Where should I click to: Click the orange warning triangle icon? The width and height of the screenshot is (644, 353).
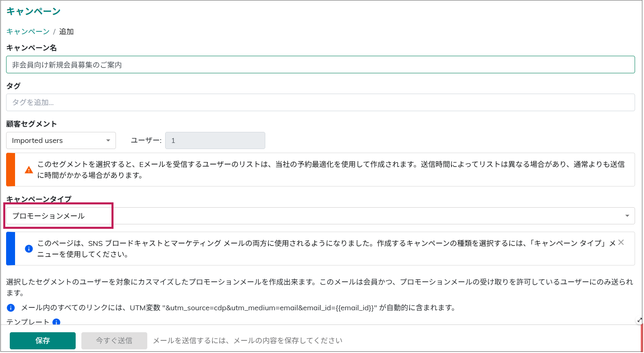pos(29,170)
